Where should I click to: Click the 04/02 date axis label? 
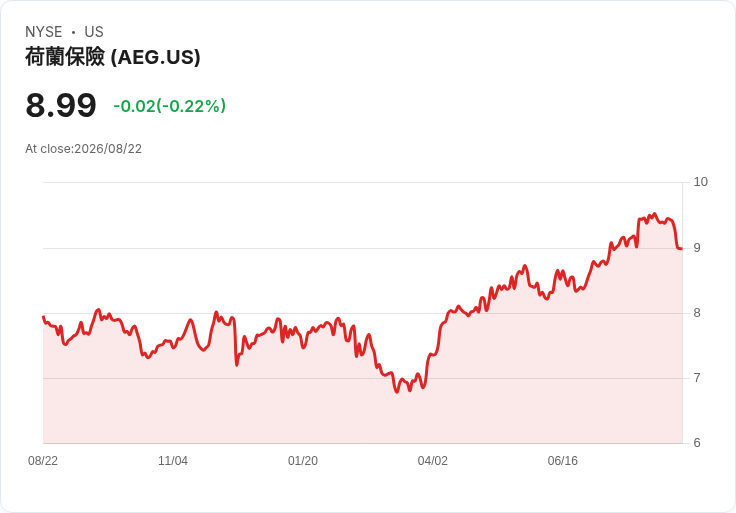[x=433, y=461]
